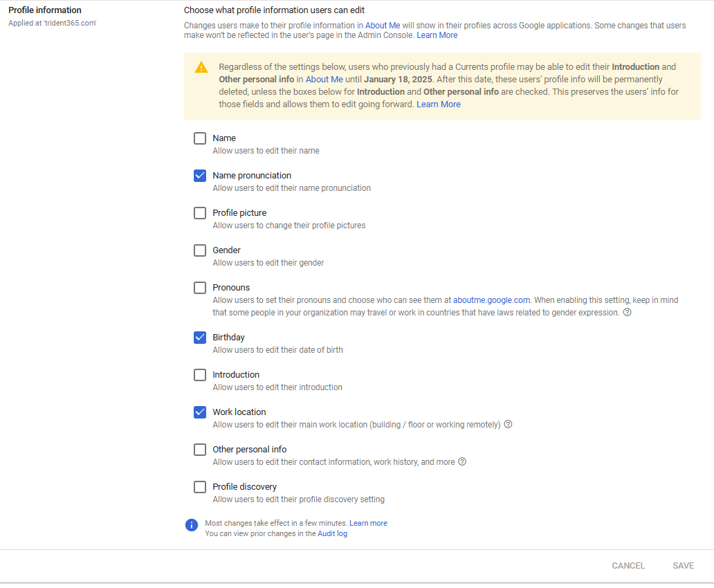The height and width of the screenshot is (588, 714).
Task: Open the aboutme.google.com link
Action: (x=491, y=300)
